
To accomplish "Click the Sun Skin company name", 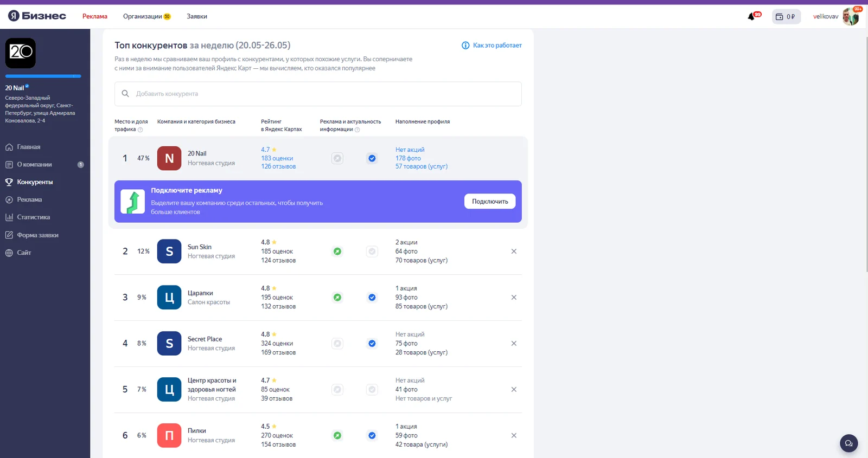I will [x=200, y=247].
